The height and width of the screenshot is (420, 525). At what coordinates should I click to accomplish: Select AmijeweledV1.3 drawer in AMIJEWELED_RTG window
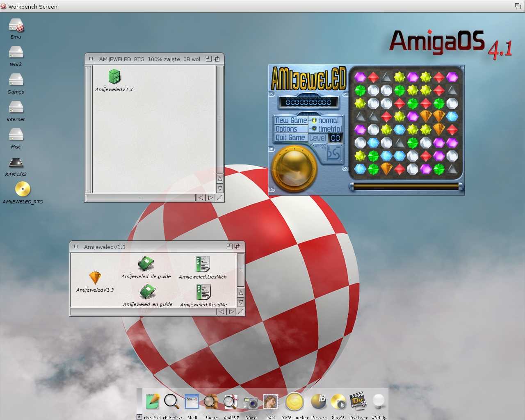[x=114, y=77]
